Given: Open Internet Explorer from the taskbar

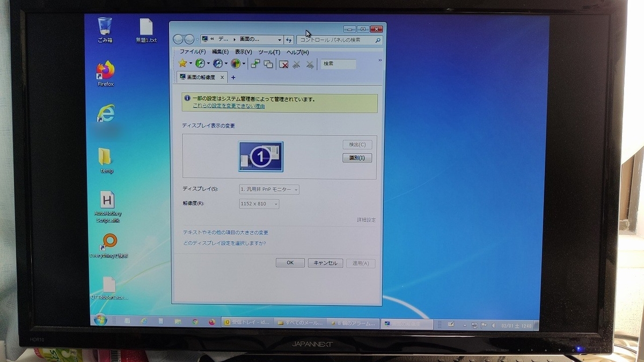Looking at the screenshot, I should coord(144,322).
